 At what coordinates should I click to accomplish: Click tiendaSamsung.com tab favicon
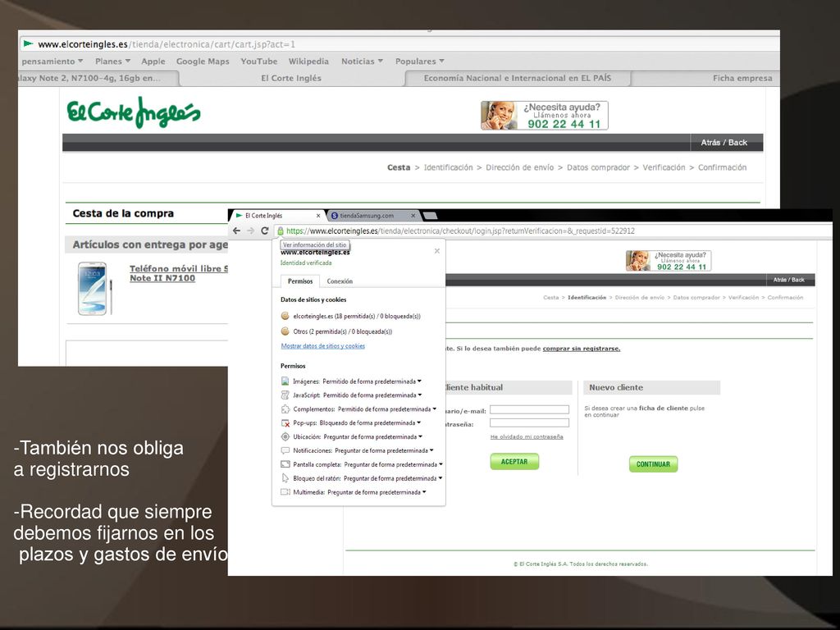335,216
